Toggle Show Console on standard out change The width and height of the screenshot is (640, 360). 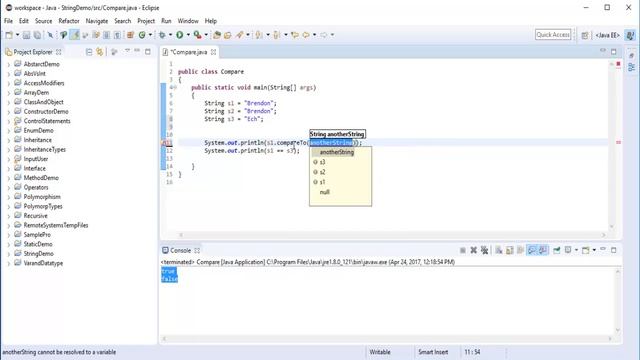point(532,250)
